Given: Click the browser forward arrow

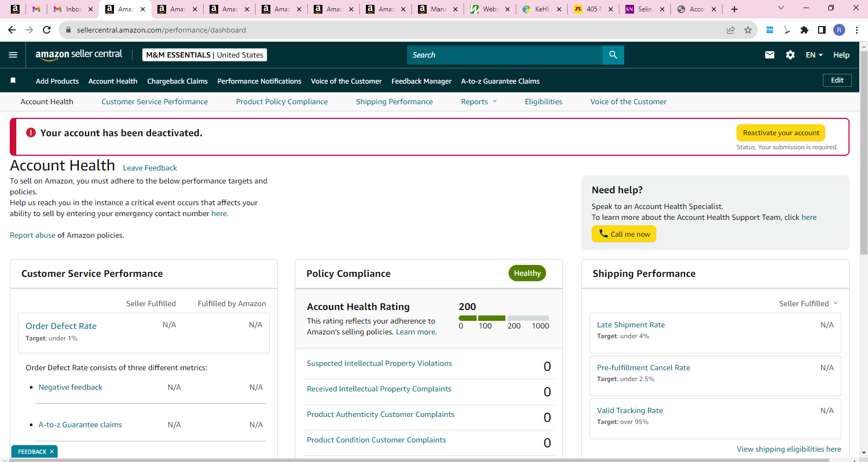Looking at the screenshot, I should (29, 30).
